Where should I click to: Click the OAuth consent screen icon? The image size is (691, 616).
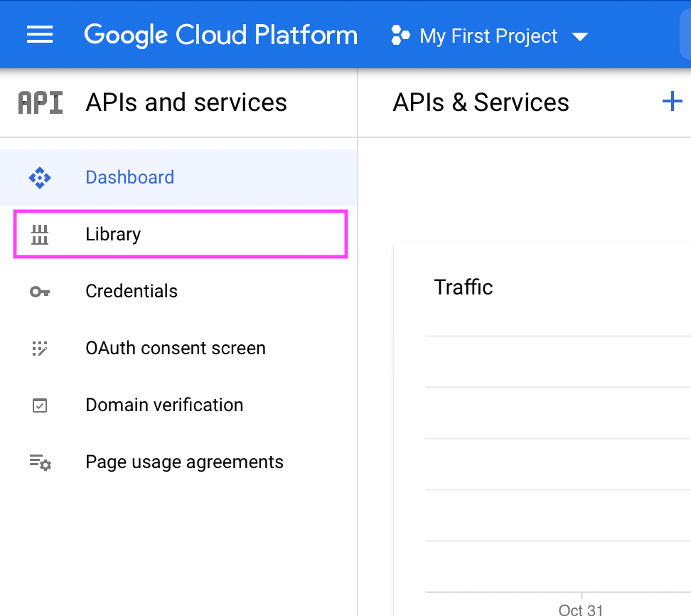pyautogui.click(x=40, y=348)
